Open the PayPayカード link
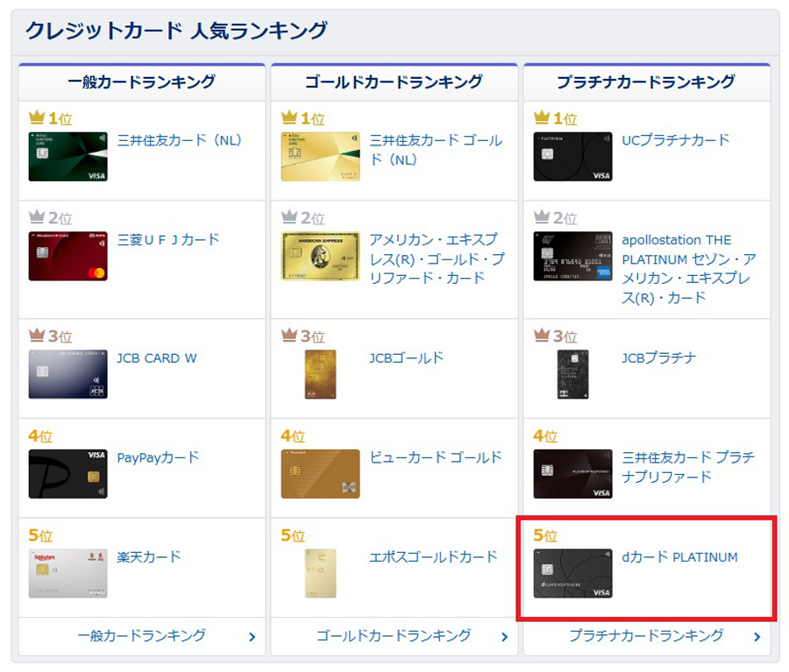789x672 pixels. pos(158,457)
